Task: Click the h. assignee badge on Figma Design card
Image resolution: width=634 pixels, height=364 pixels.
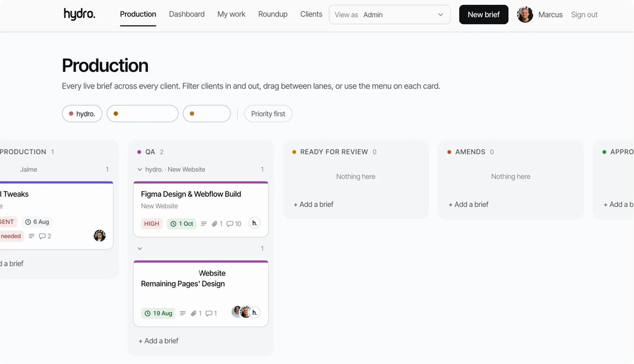Action: pyautogui.click(x=255, y=223)
